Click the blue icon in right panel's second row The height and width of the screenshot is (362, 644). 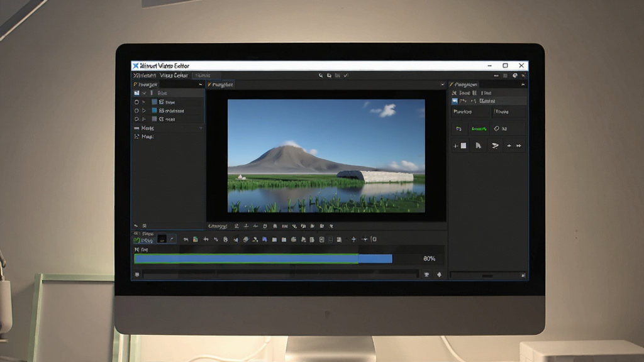tap(455, 101)
